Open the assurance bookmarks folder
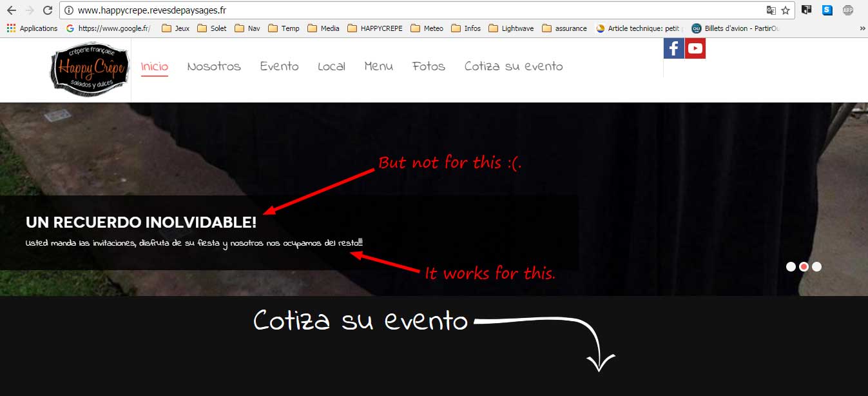Image resolution: width=868 pixels, height=396 pixels. click(x=564, y=28)
